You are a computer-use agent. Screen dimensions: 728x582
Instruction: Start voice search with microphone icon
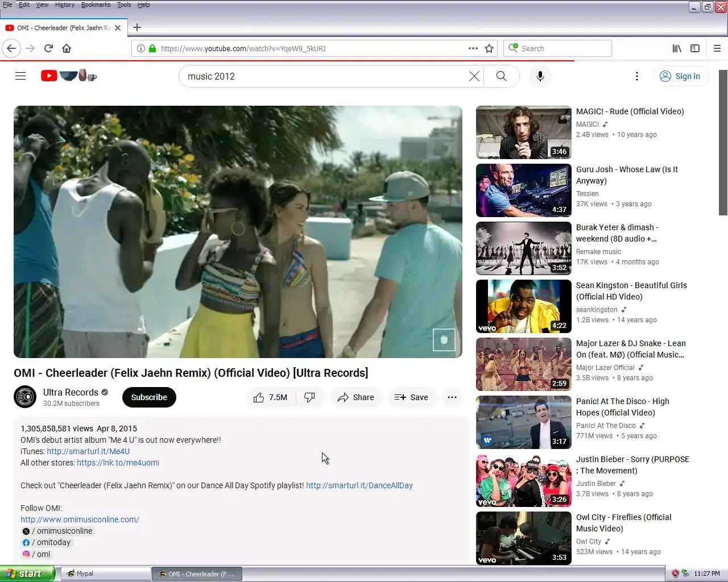(x=540, y=76)
